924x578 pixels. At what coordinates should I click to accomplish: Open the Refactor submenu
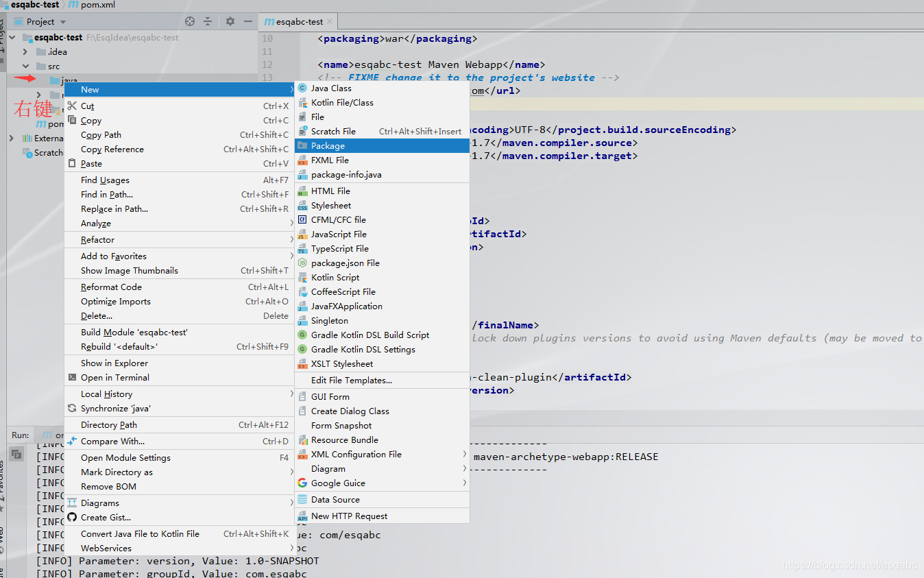[178, 240]
